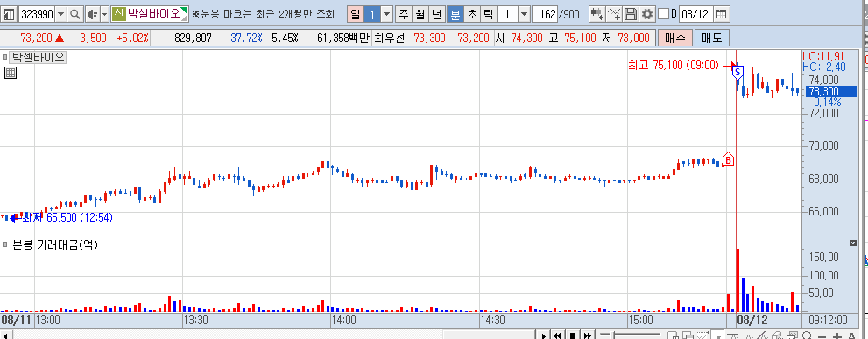Click the save chart floppy disk icon
This screenshot has height=339, width=868.
coord(631,14)
